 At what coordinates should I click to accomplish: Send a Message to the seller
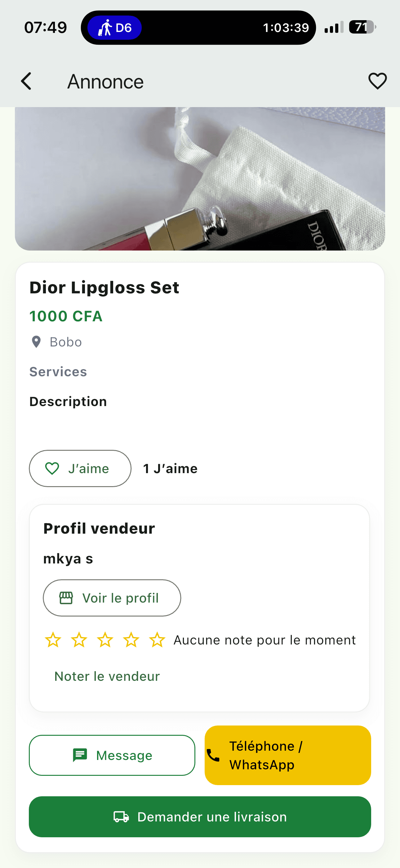[x=112, y=755]
